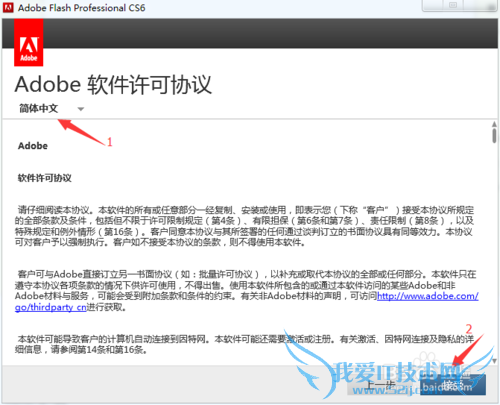Open the www.adobe.com/go/thirdparty_cn link
This screenshot has width=500, height=405.
[428, 296]
